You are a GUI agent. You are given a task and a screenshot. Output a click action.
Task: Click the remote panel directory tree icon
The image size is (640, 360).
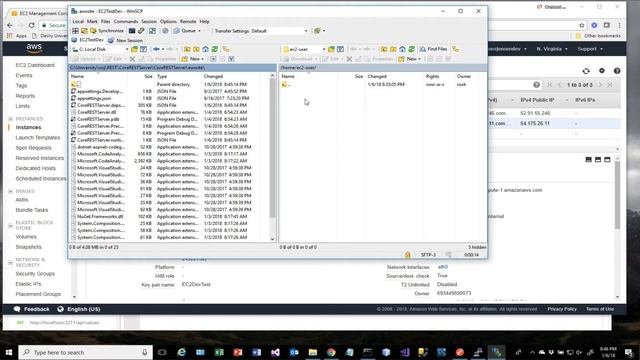[x=456, y=49]
